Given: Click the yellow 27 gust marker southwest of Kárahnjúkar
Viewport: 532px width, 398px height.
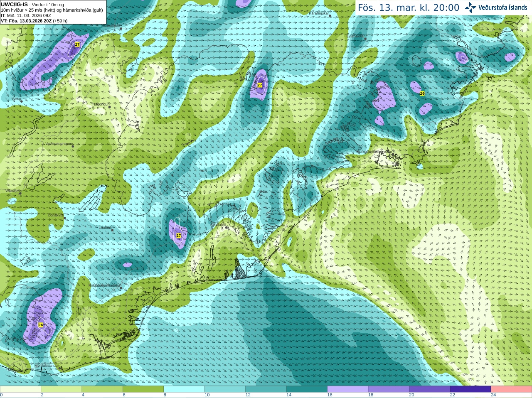Looking at the screenshot, I should [x=260, y=85].
